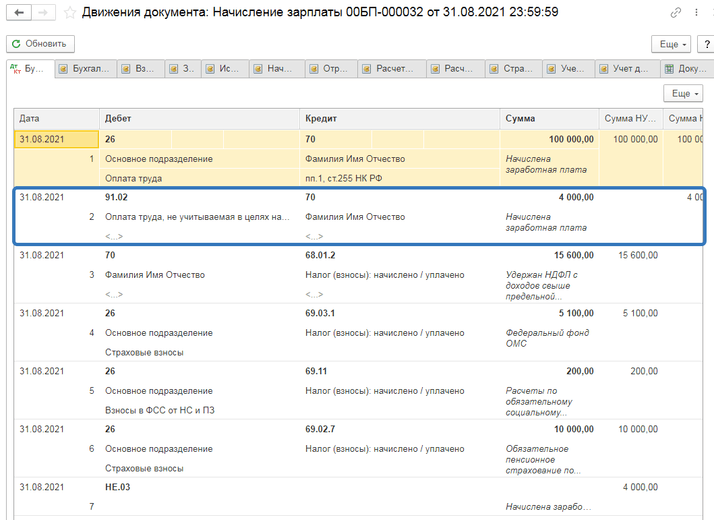Click the Дт/Кт icon on first tab
The width and height of the screenshot is (714, 520).
coord(15,69)
